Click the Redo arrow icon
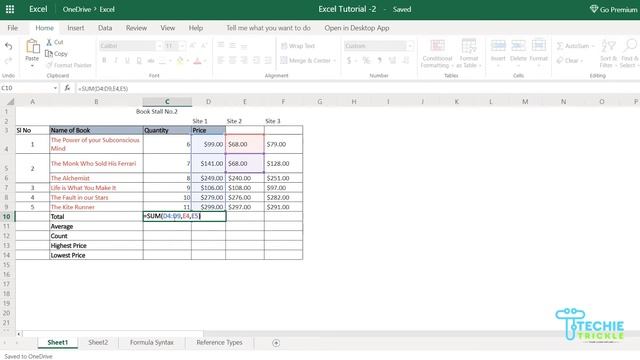This screenshot has height=360, width=640. point(9,61)
